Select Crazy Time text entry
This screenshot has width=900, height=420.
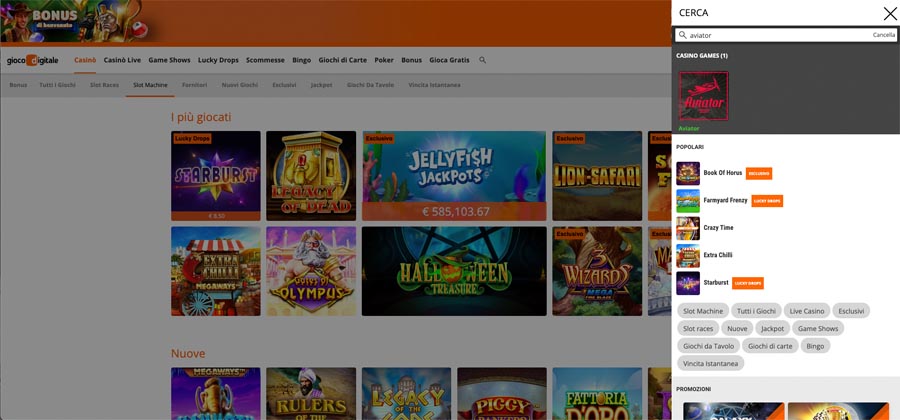[718, 228]
